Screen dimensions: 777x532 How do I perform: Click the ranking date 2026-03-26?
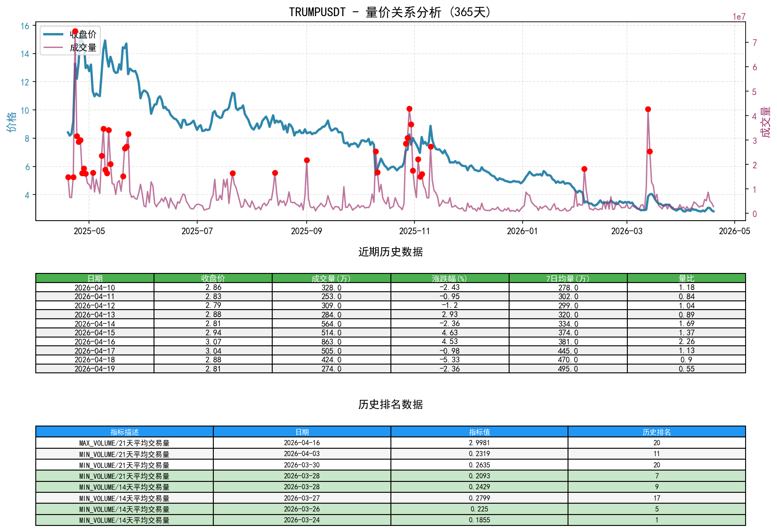coord(302,509)
